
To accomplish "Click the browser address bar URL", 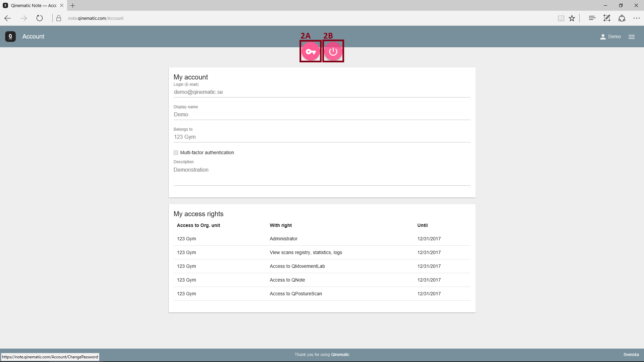I will pyautogui.click(x=96, y=18).
